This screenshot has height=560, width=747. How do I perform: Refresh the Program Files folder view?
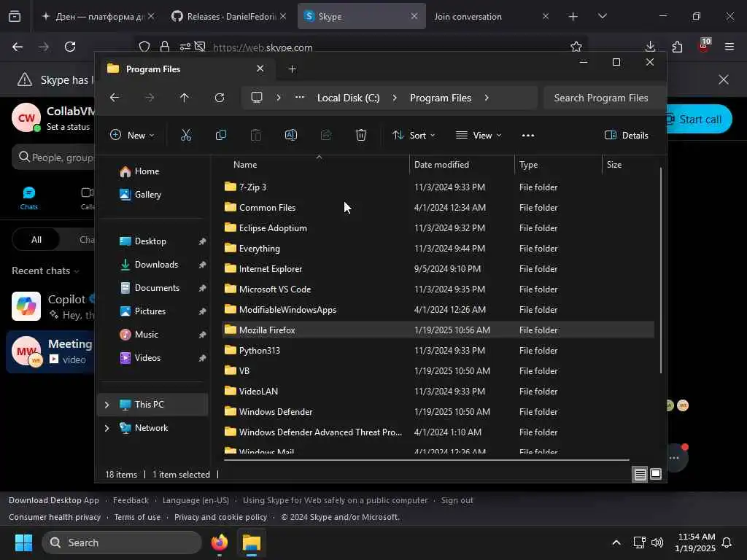[219, 98]
